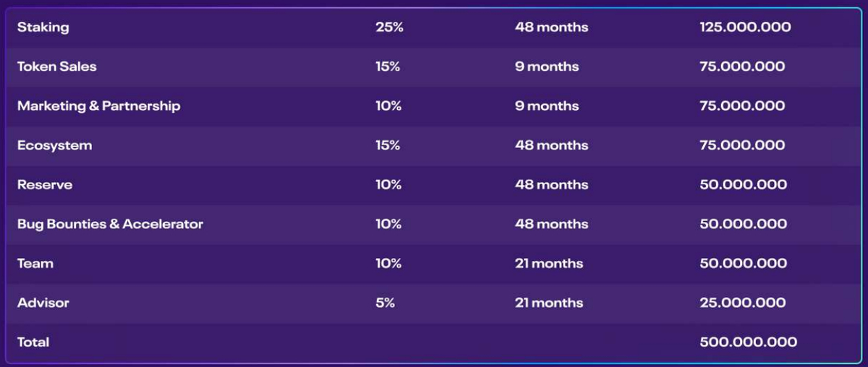Click Team 21 months vesting period
This screenshot has height=367, width=868.
[x=549, y=264]
